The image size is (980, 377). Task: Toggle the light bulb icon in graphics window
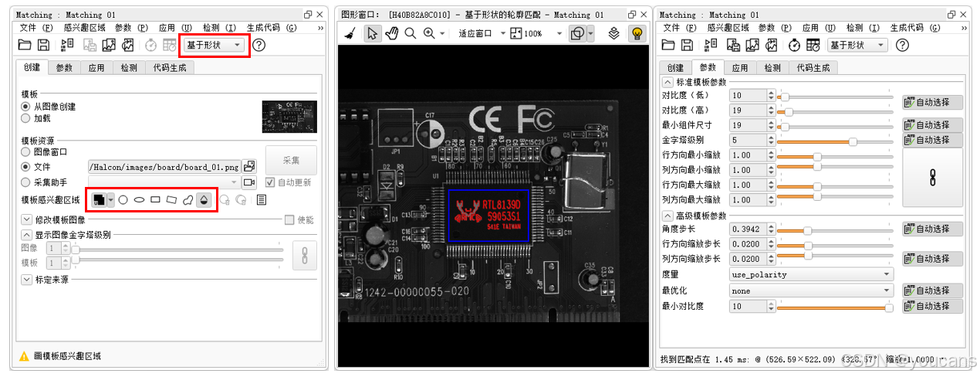click(637, 33)
